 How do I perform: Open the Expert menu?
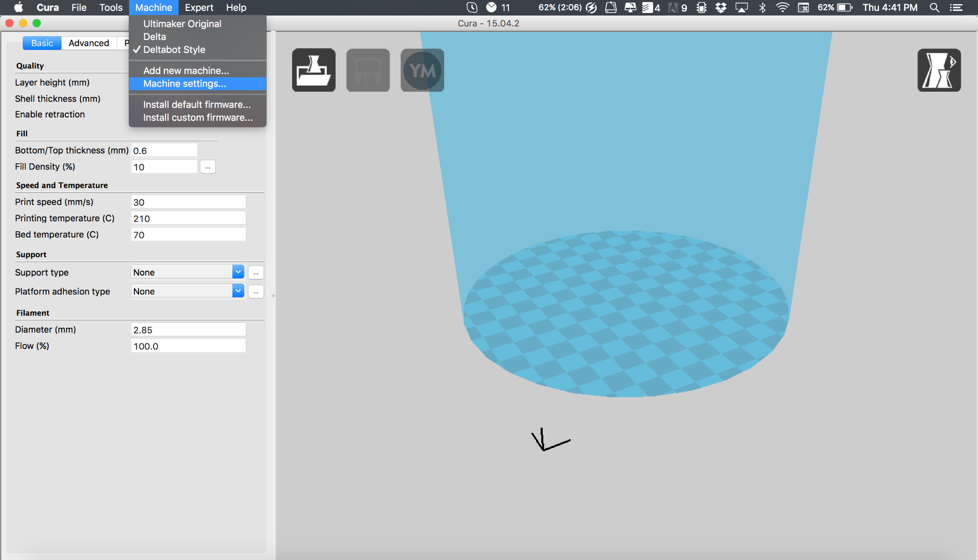[199, 7]
